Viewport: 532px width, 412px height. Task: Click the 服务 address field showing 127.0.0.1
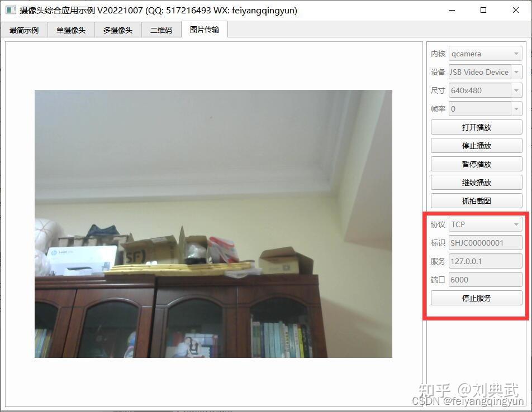coord(484,261)
